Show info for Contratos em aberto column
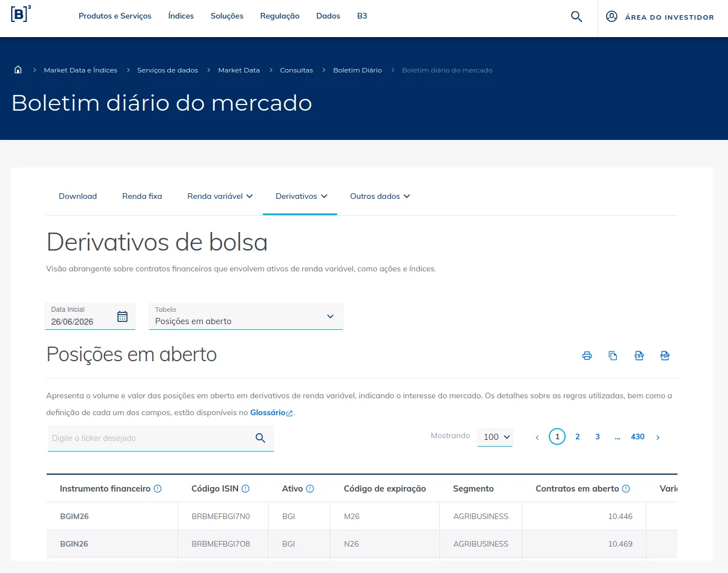The height and width of the screenshot is (573, 728). pos(626,489)
